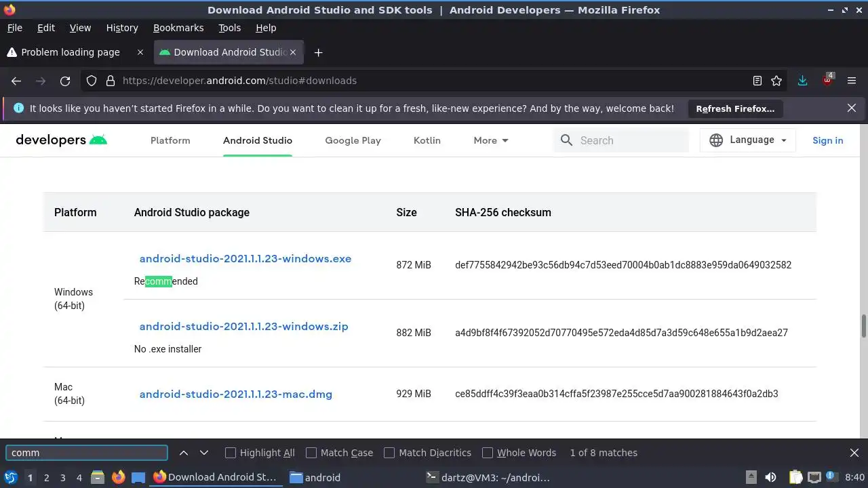This screenshot has width=868, height=488.
Task: Click the search magnifier icon on the site
Action: click(x=566, y=140)
